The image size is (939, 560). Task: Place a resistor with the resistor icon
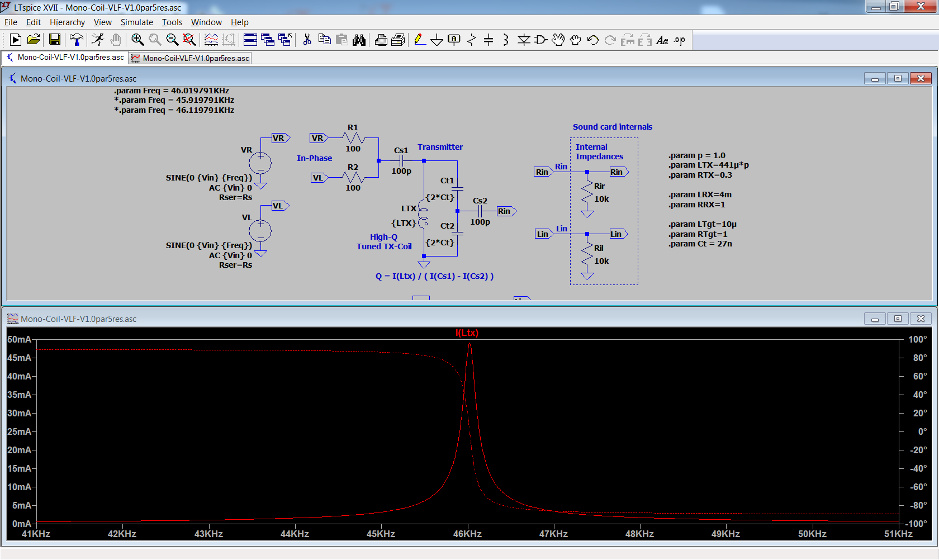[x=472, y=40]
